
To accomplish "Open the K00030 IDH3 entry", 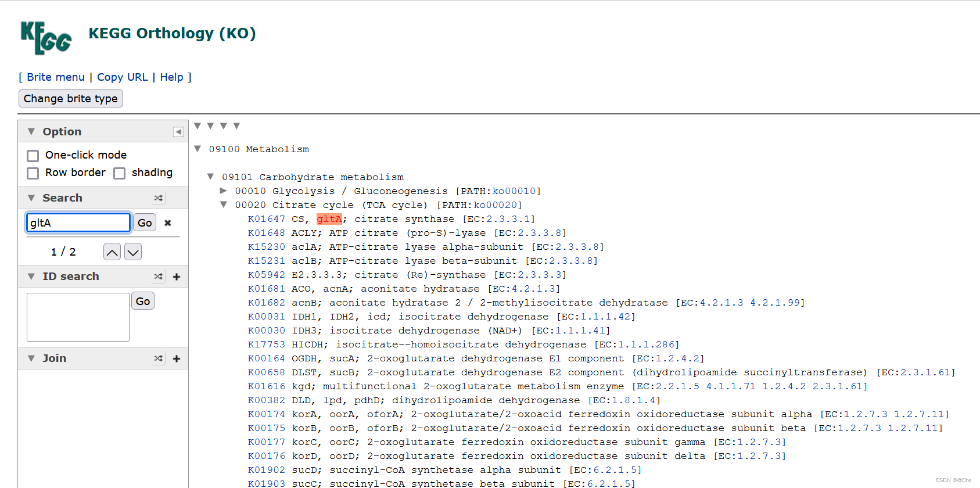I will click(x=267, y=331).
